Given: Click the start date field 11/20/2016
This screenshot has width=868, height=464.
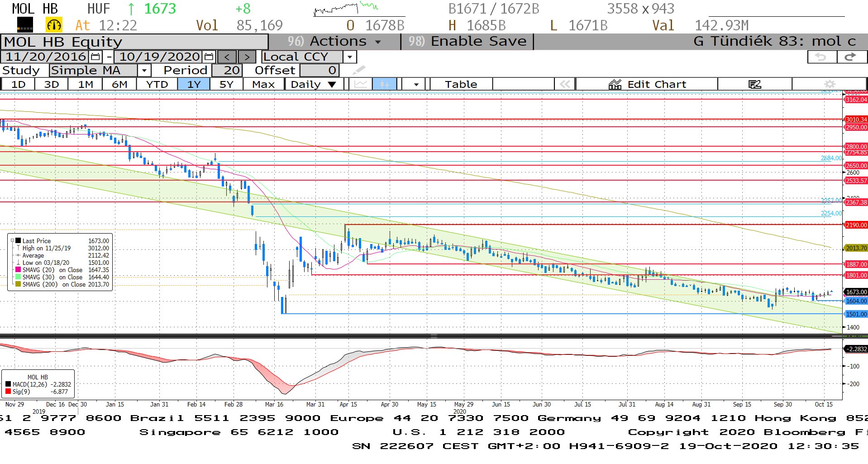Looking at the screenshot, I should tap(45, 57).
